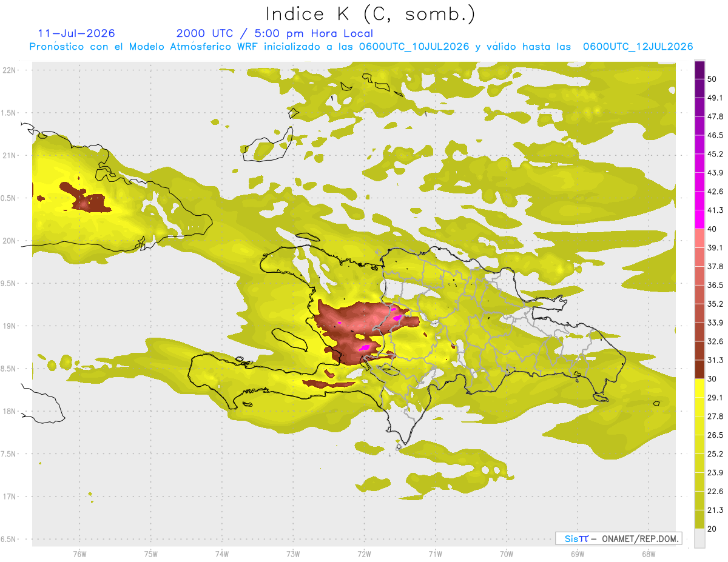Click the '71W' longitude axis label
The width and height of the screenshot is (728, 562).
(x=435, y=554)
